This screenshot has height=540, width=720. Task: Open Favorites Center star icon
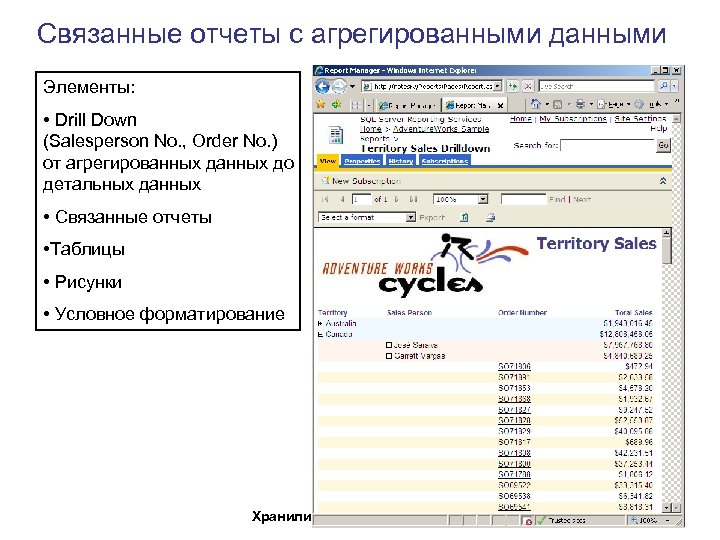[321, 105]
